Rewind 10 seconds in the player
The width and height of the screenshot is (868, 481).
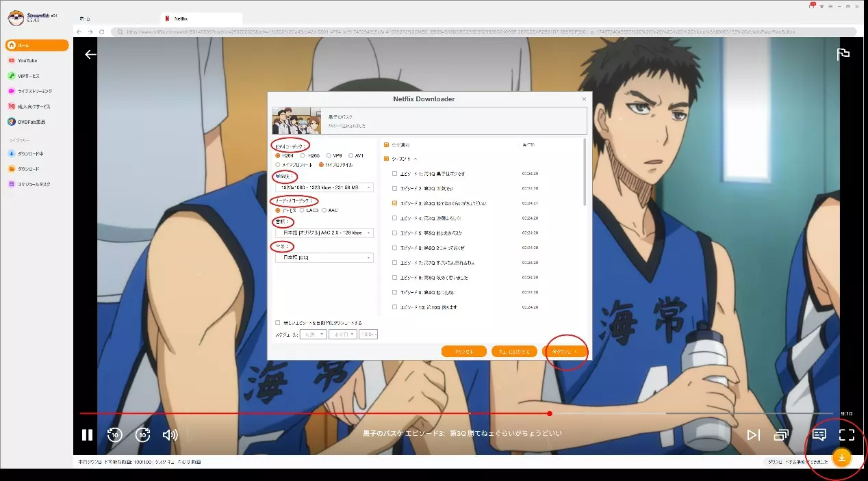click(114, 434)
